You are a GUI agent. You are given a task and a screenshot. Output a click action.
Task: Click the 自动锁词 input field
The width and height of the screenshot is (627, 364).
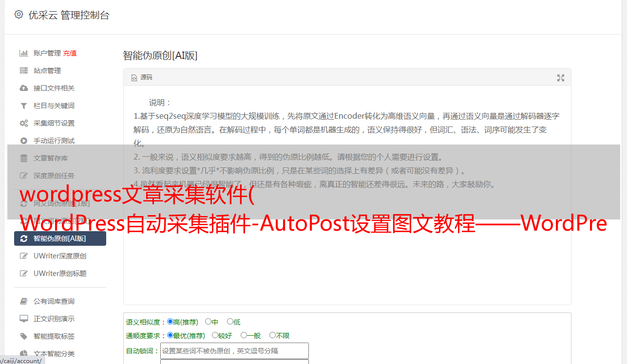234,351
